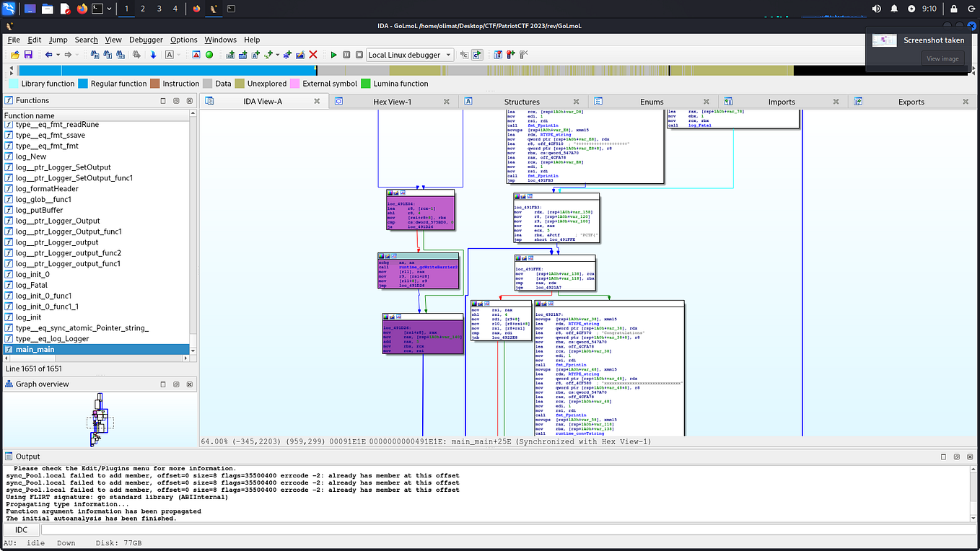Click the Save database floppy icon
Viewport: 980px width, 551px height.
(28, 55)
